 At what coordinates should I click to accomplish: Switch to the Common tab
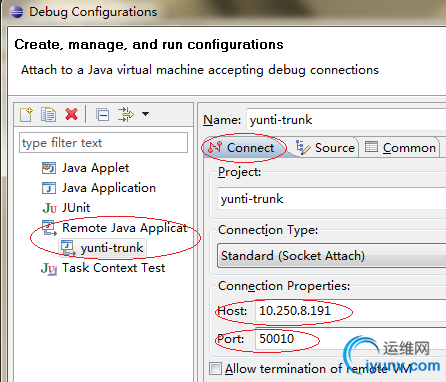tap(400, 148)
